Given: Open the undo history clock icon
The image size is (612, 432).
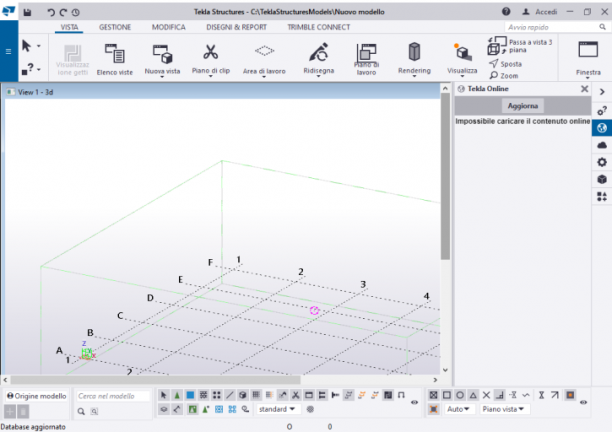Looking at the screenshot, I should [x=76, y=12].
